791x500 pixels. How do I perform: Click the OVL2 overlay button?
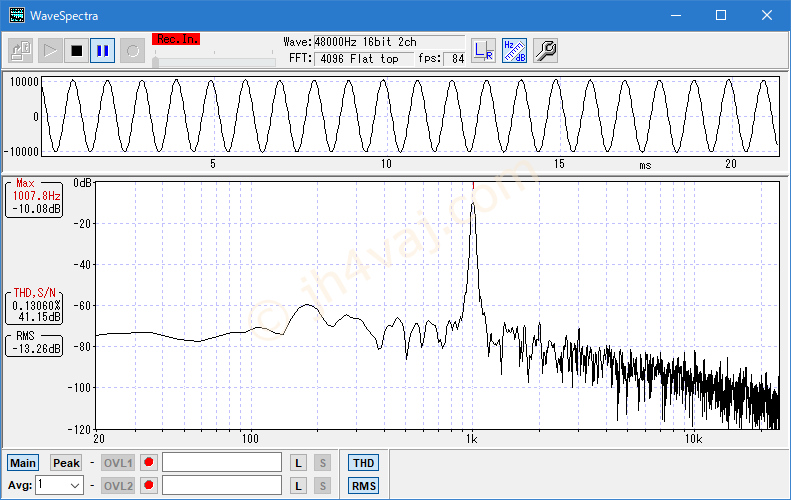tap(118, 486)
